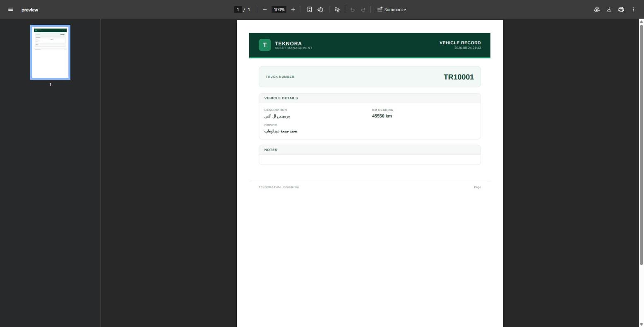Click the scrollbar down arrow
The image size is (644, 327).
pyautogui.click(x=642, y=324)
